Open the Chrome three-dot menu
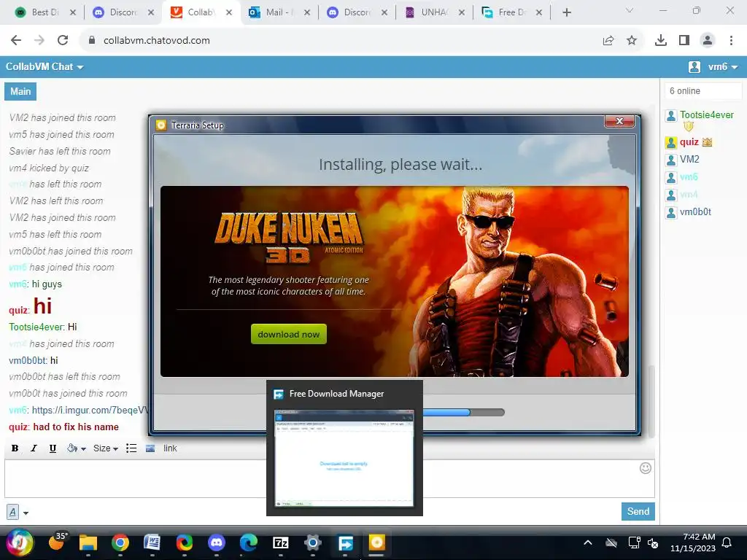Image resolution: width=747 pixels, height=560 pixels. coord(731,41)
